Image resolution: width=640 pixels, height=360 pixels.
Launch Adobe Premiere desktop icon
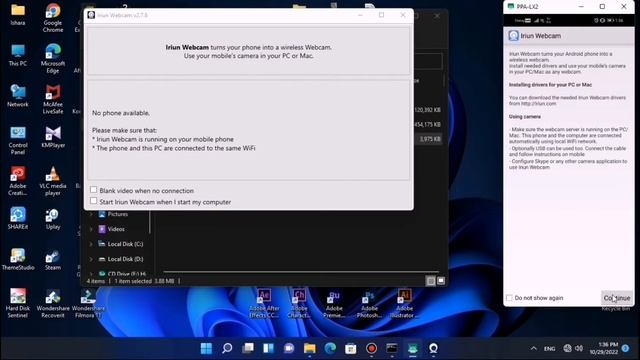click(334, 303)
